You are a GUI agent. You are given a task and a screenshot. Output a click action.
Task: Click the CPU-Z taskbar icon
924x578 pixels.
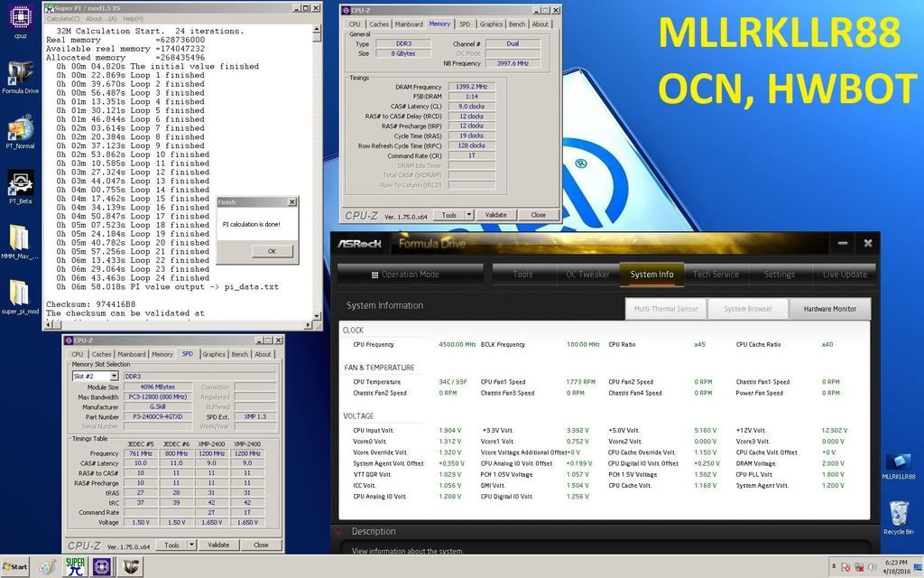pos(101,567)
